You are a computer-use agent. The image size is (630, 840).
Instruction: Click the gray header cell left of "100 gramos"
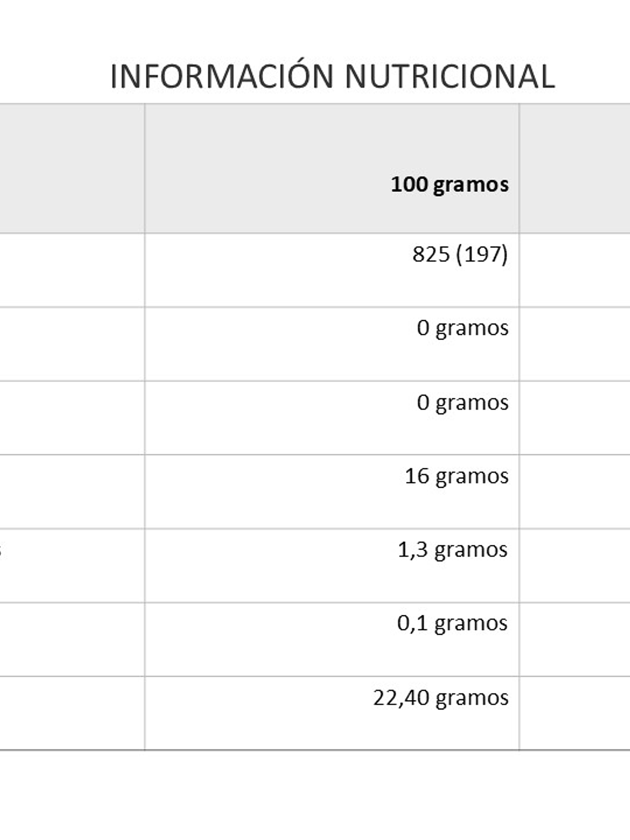click(x=72, y=169)
